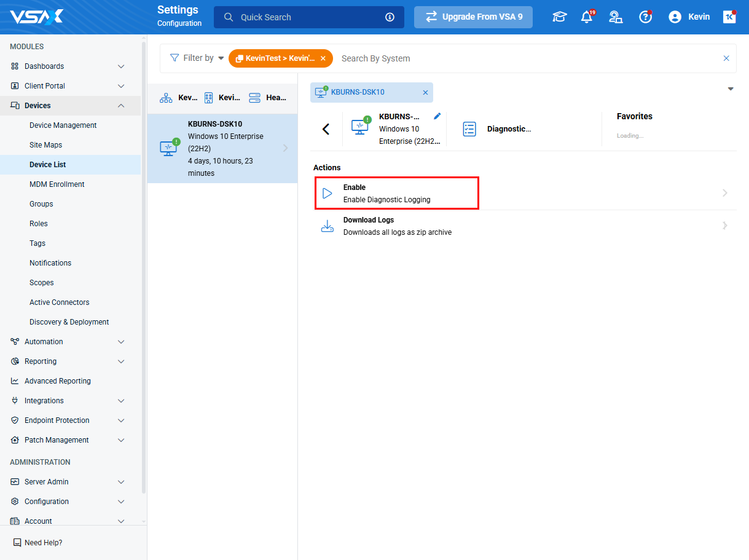This screenshot has height=560, width=749.
Task: Click the site building breadcrumb icon
Action: point(208,98)
